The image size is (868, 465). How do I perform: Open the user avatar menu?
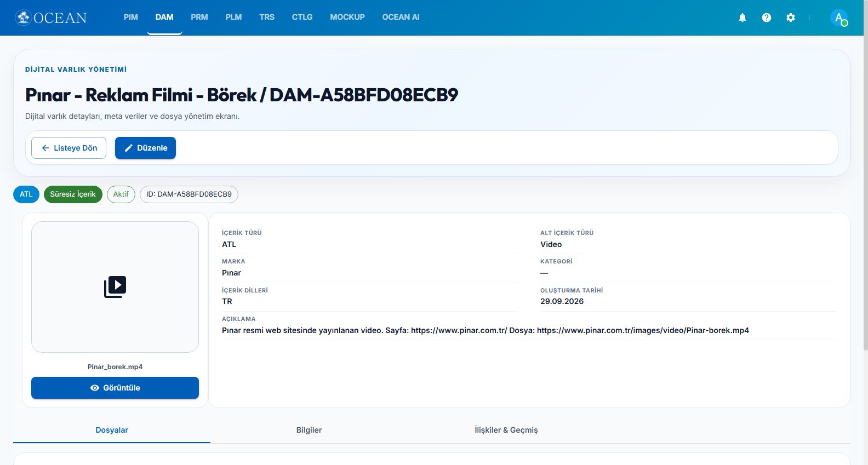tap(839, 18)
